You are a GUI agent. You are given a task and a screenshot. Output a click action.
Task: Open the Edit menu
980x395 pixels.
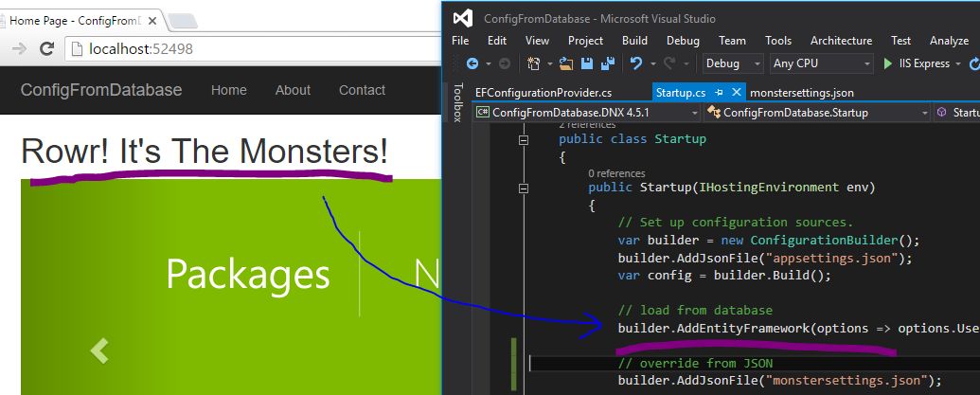coord(497,41)
